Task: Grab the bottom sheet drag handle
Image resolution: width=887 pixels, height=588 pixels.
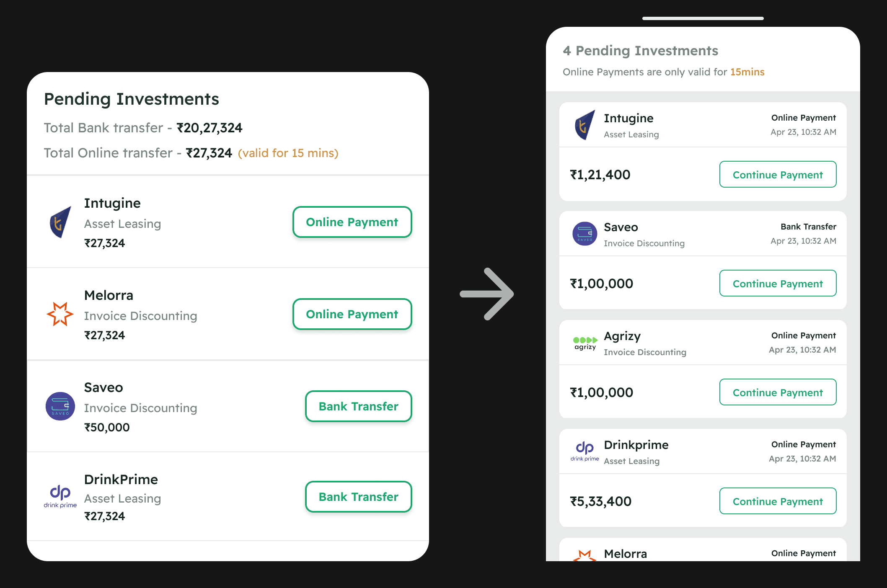Action: (703, 18)
